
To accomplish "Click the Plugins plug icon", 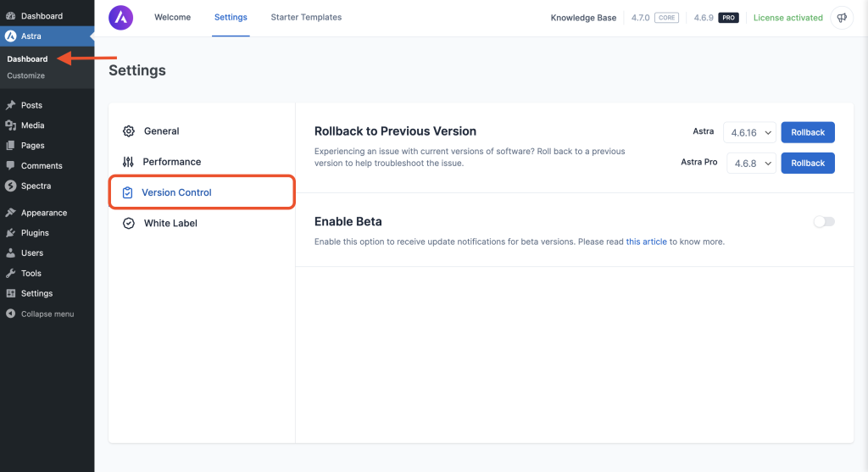I will [10, 233].
